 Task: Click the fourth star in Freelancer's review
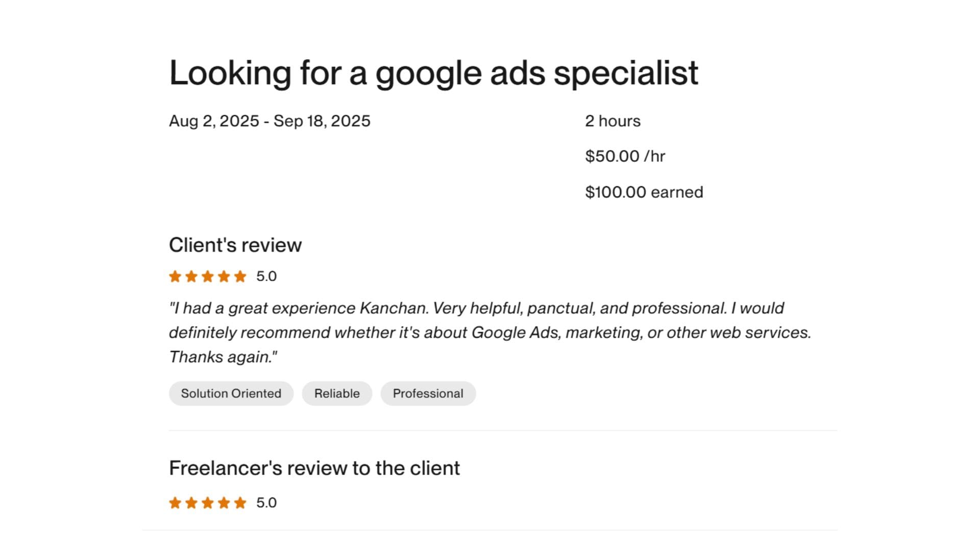pos(224,503)
